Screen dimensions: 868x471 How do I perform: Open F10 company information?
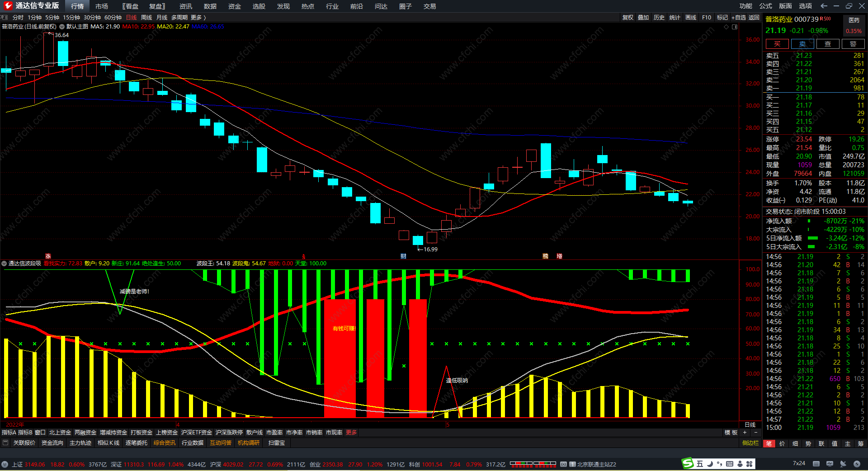[x=707, y=17]
